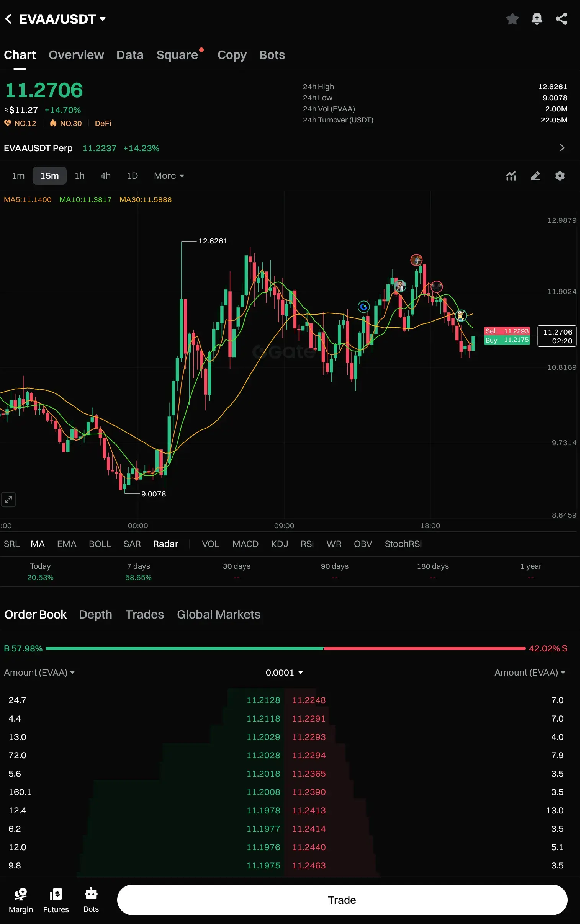Open chart settings gear icon
This screenshot has height=924, width=581.
(x=560, y=176)
